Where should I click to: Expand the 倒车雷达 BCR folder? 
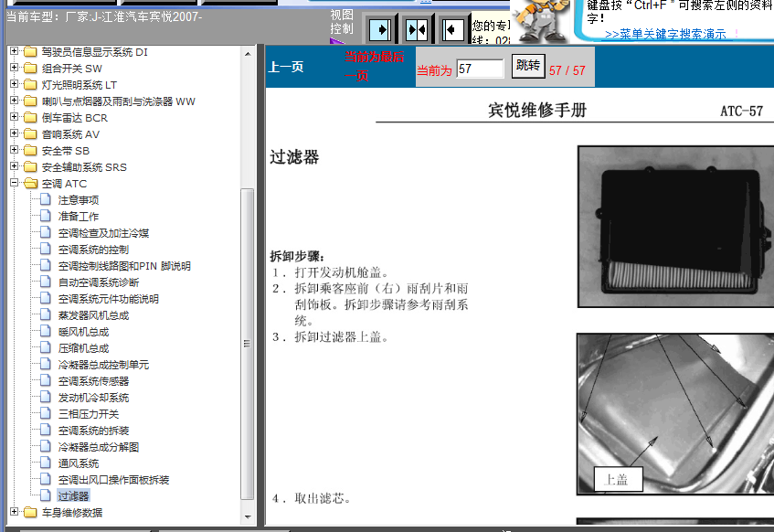coord(14,117)
